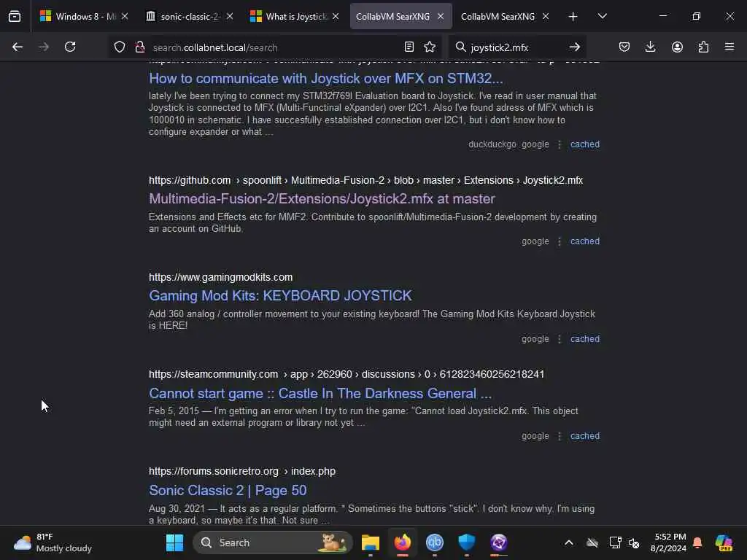Viewport: 747px width, 560px height.
Task: Open weather widget Mostly cloudy
Action: point(53,542)
